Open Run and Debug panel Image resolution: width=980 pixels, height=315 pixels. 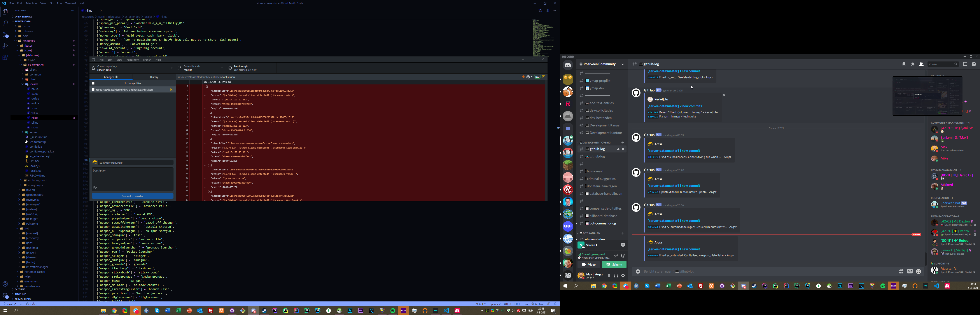tap(5, 46)
